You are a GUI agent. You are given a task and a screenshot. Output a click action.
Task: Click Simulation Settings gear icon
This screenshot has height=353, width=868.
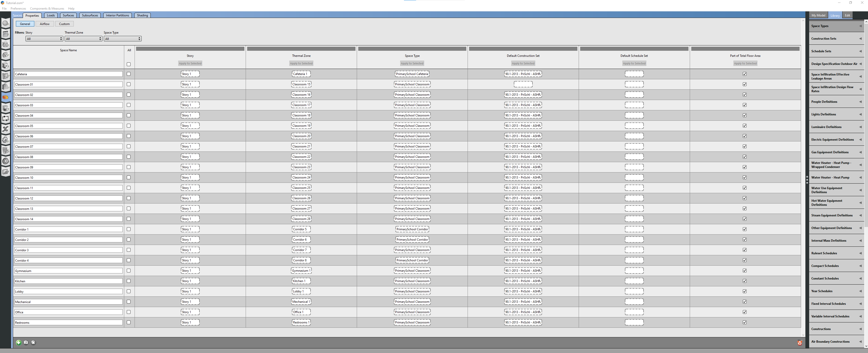5,140
